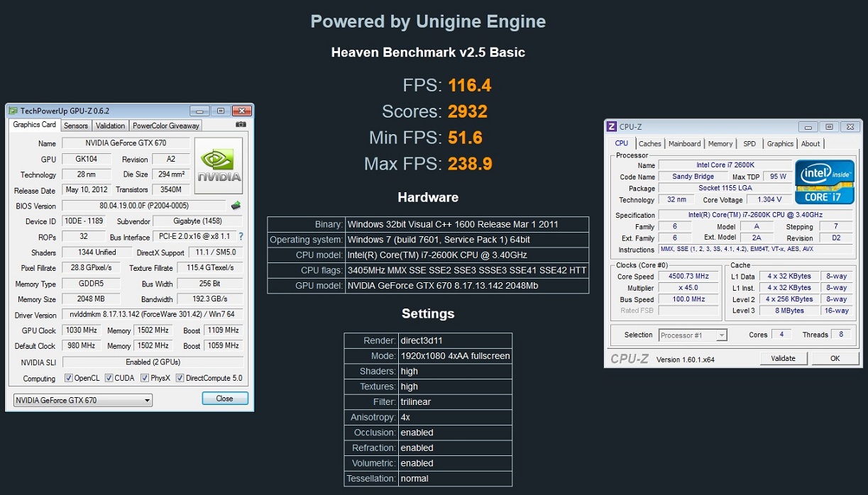Click the Bus Interface value field
The height and width of the screenshot is (495, 868).
[x=194, y=237]
